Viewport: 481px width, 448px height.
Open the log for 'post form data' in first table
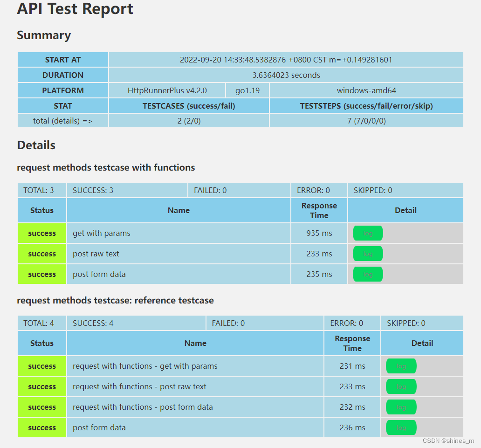pyautogui.click(x=367, y=274)
